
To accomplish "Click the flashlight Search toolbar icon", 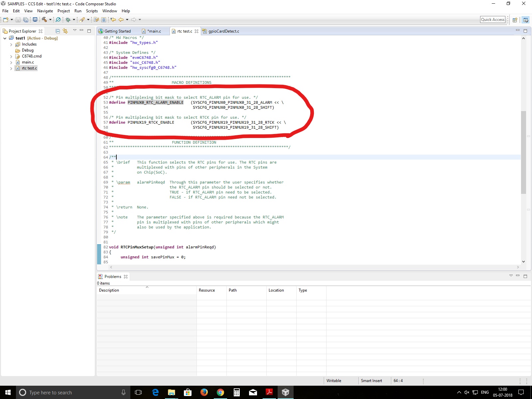I will coord(82,20).
